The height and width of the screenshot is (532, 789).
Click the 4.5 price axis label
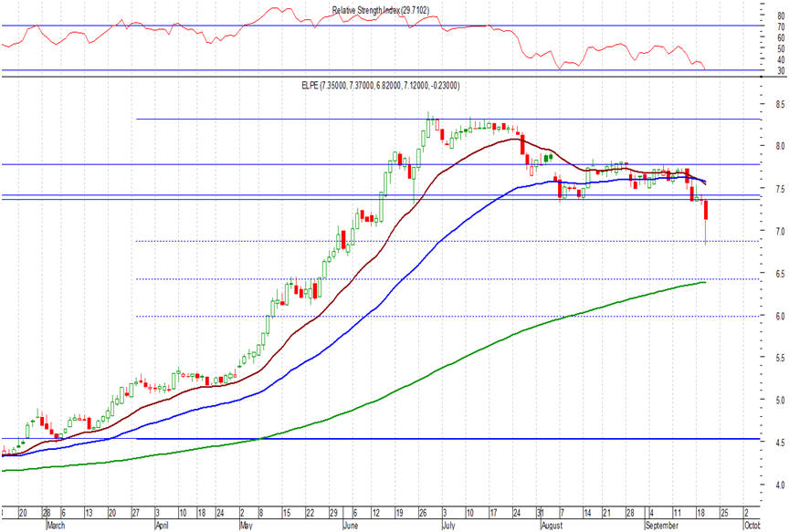click(780, 443)
